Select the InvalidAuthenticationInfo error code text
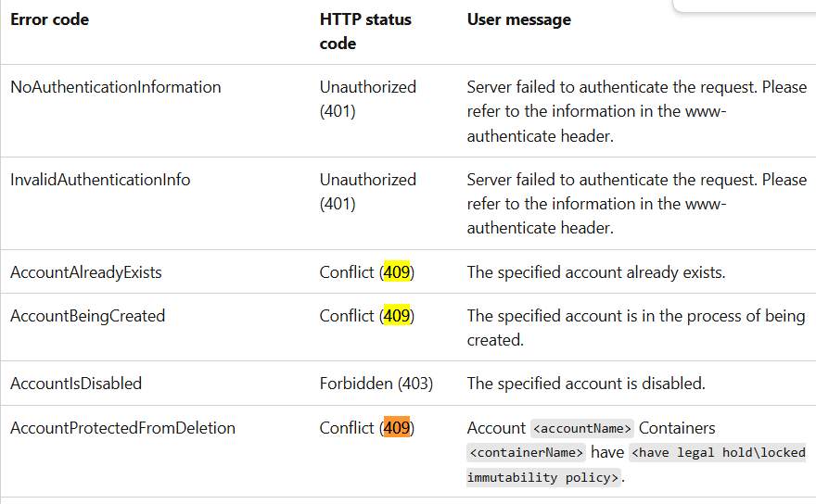 pos(100,180)
